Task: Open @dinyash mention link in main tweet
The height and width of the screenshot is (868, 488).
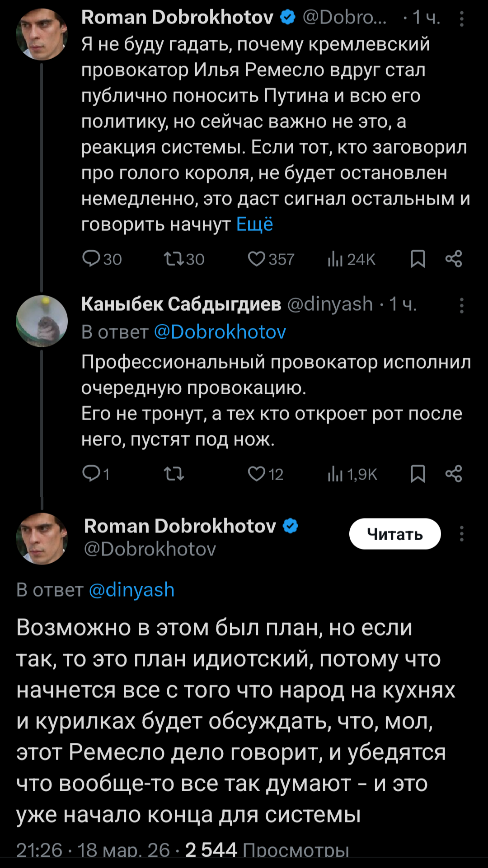Action: click(131, 590)
